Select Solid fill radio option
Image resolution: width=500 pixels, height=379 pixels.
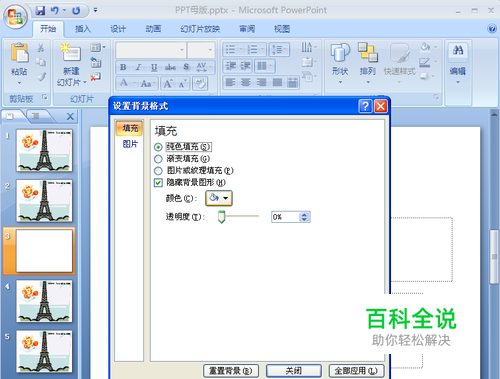158,147
